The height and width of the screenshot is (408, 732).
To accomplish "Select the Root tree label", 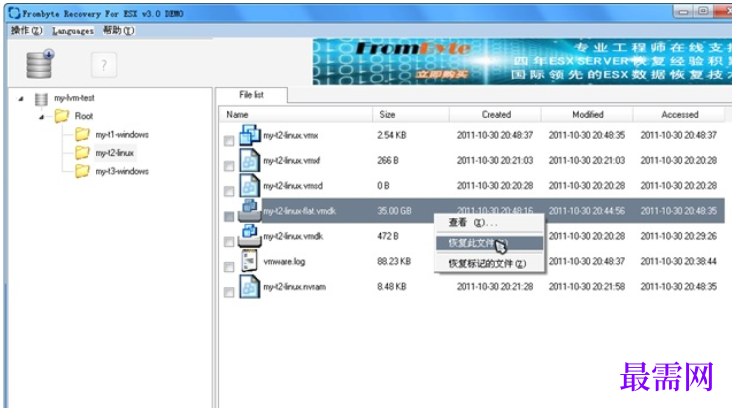I will (x=84, y=116).
